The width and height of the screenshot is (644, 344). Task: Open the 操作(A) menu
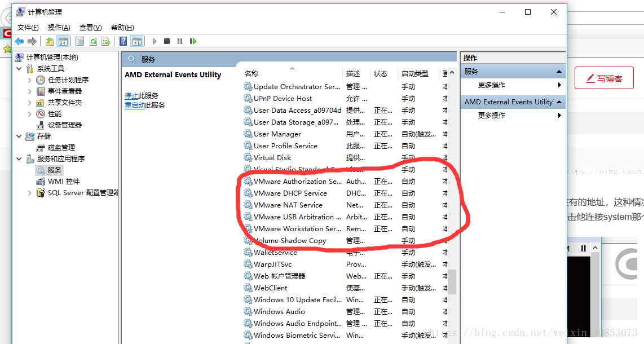tap(59, 28)
